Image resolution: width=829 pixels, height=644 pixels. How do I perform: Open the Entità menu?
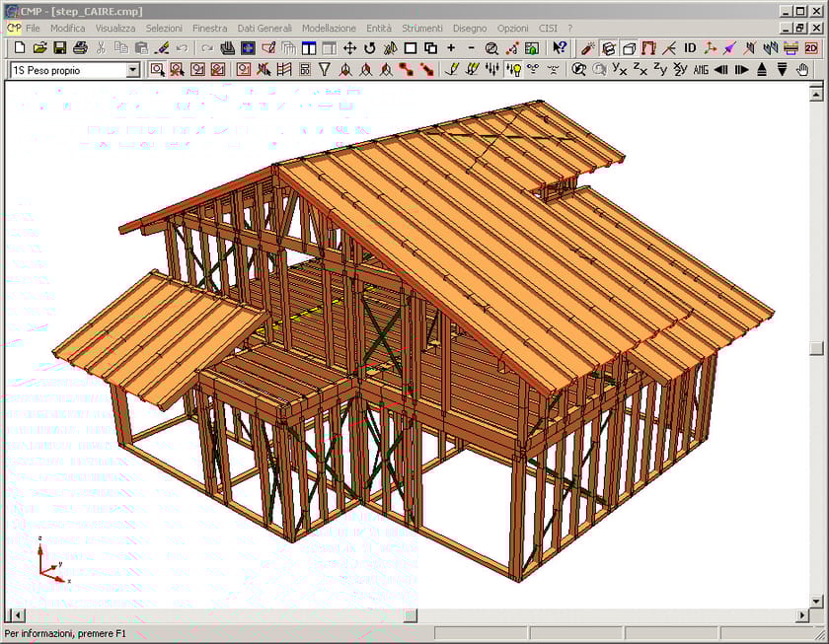click(x=380, y=28)
